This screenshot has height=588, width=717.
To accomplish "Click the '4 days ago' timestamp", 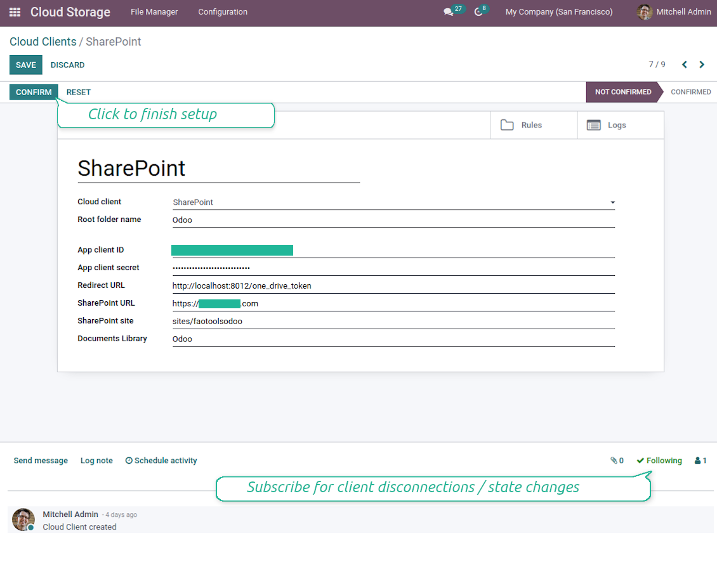I will [x=121, y=515].
